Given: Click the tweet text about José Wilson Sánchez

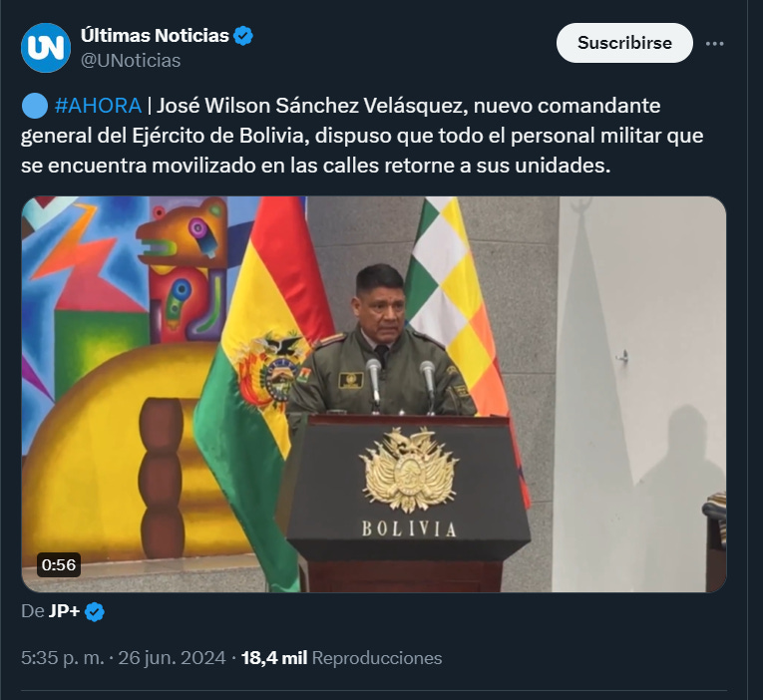Looking at the screenshot, I should [362, 136].
